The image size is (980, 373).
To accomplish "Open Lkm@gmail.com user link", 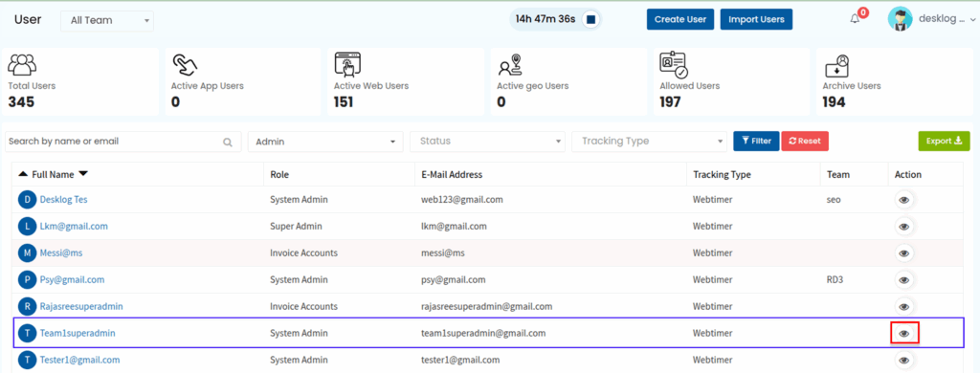I will click(74, 226).
